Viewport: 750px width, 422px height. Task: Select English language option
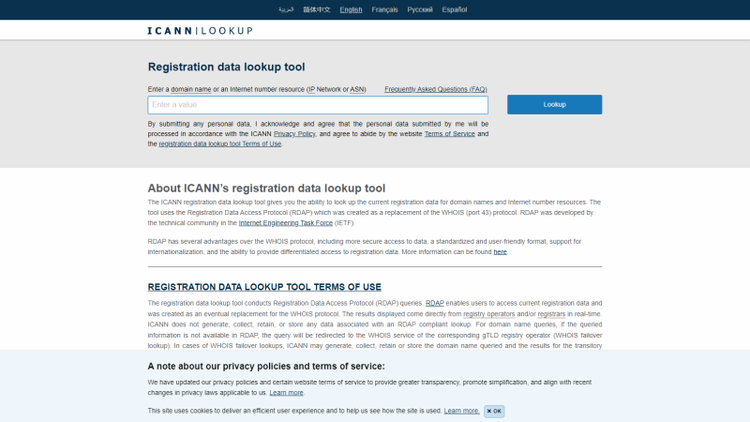point(351,10)
